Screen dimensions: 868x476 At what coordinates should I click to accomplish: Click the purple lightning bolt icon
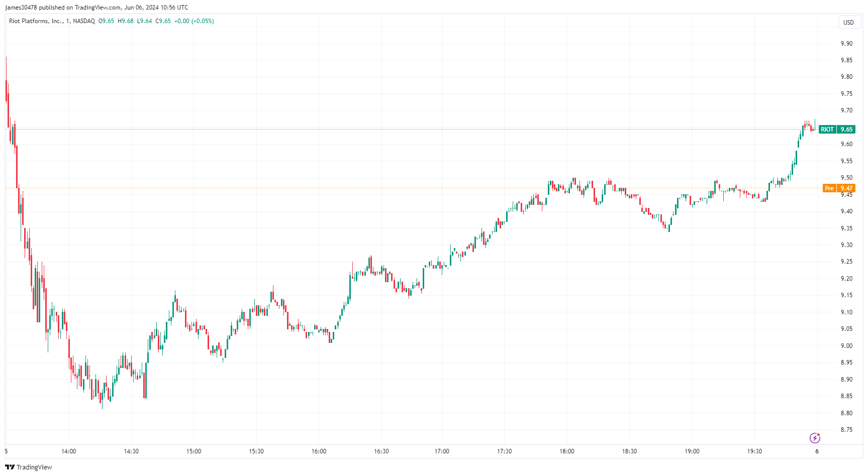[815, 438]
